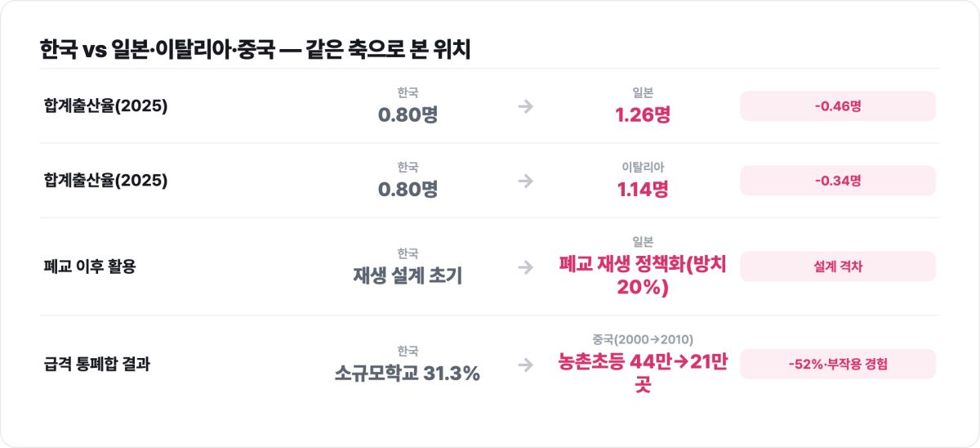This screenshot has height=448, width=980.
Task: Select 폐교 재생 정책화(방치 20%) text
Action: pos(643,276)
